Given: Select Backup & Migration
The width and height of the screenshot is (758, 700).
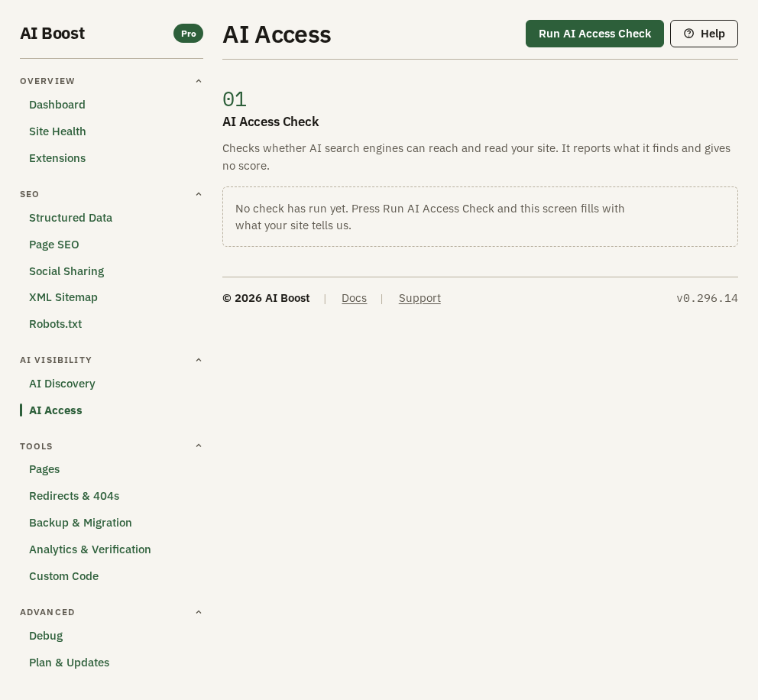Looking at the screenshot, I should tap(80, 523).
